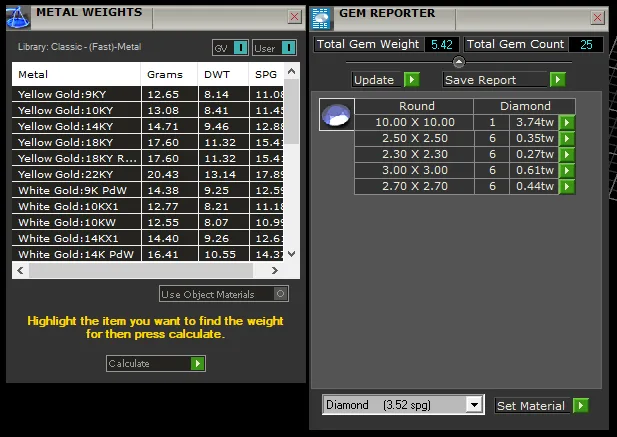Click the metal list scroll up arrow

pyautogui.click(x=292, y=71)
